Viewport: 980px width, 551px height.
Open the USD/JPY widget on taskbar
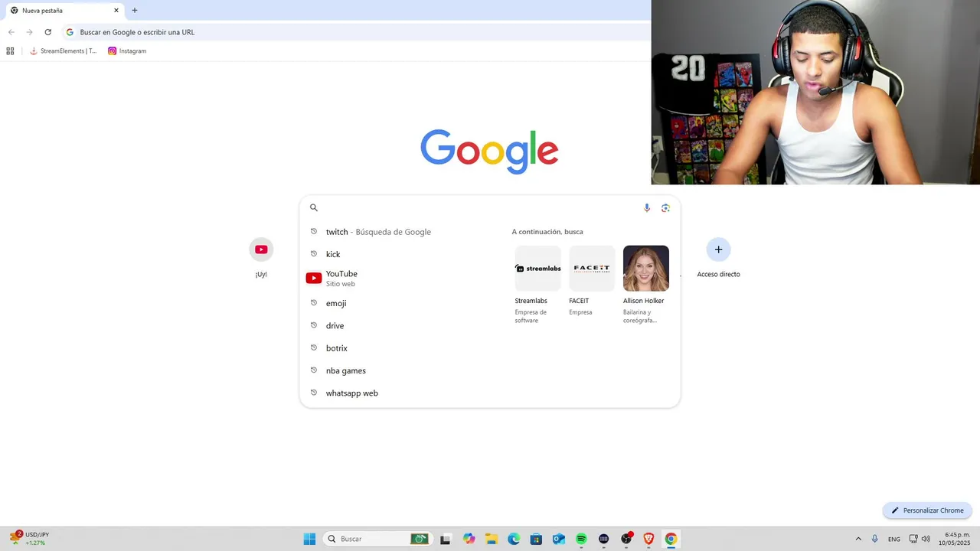coord(29,539)
